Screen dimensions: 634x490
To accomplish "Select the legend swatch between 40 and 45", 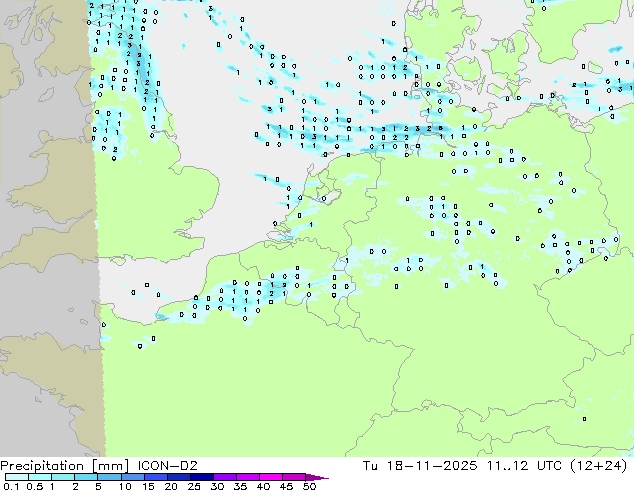I will [271, 477].
